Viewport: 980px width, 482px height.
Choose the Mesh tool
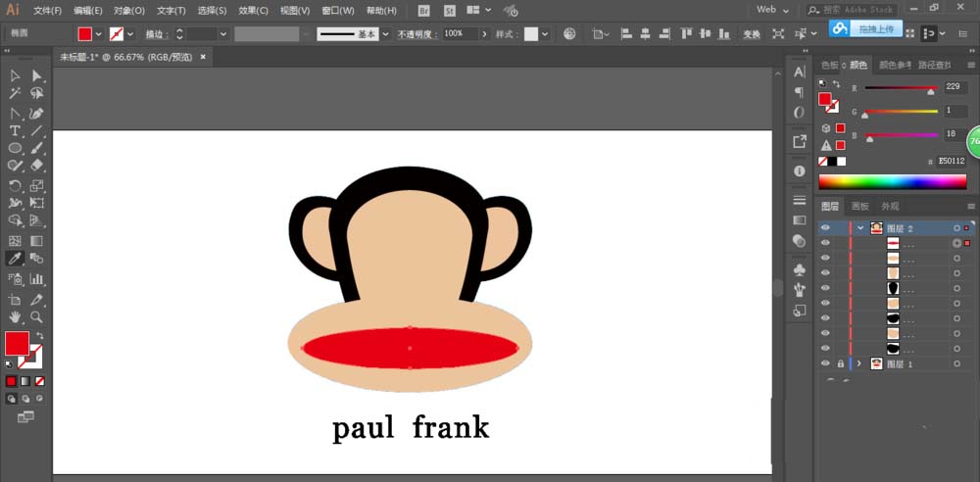coord(15,241)
